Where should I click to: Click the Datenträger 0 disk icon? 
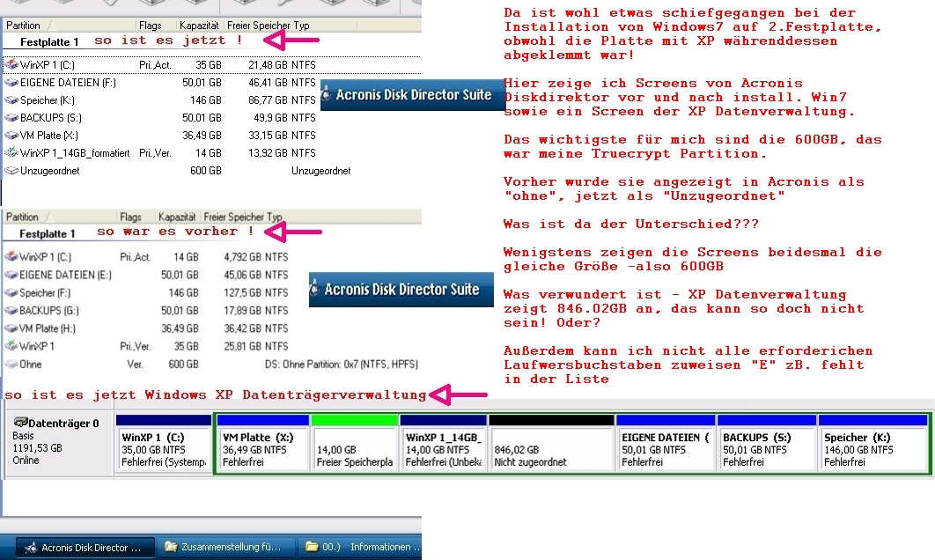click(20, 423)
